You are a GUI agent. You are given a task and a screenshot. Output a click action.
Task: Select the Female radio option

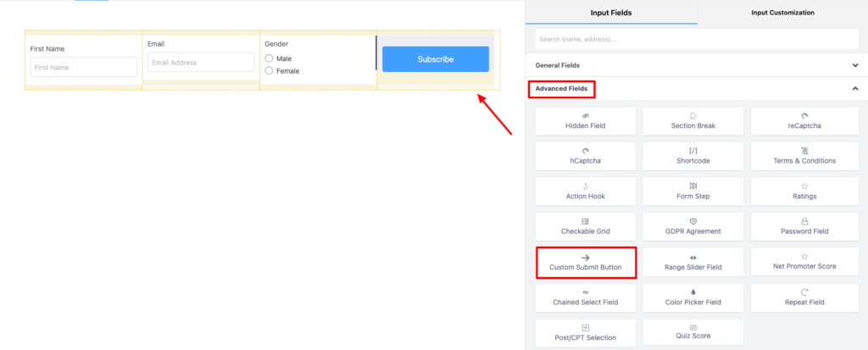pos(269,70)
